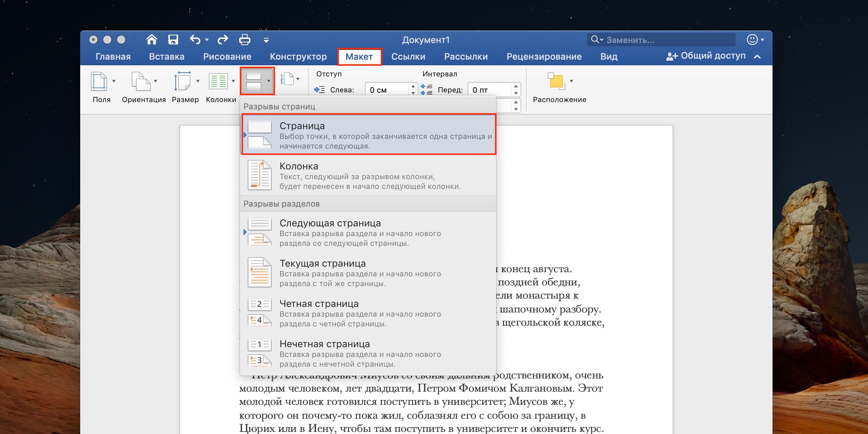This screenshot has height=434, width=868.
Task: Collapse the ribbon with chevron arrow
Action: 758,56
